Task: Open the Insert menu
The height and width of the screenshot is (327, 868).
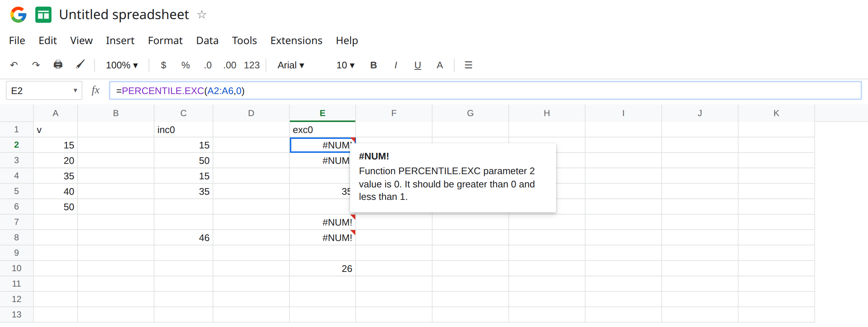Action: click(x=120, y=40)
